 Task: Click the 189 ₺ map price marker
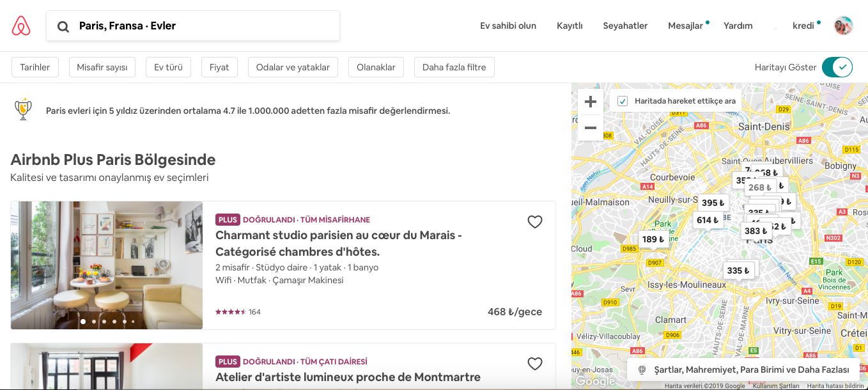coord(654,239)
